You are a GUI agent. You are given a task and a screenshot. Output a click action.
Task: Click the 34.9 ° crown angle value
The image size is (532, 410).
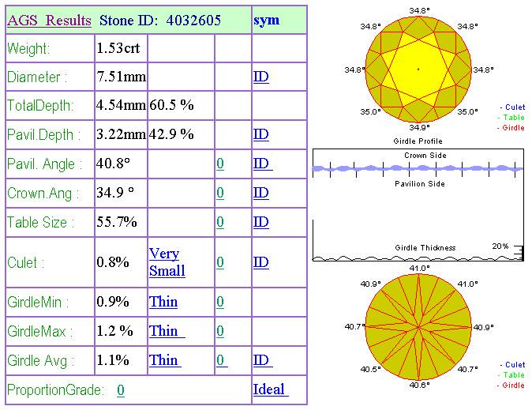coord(115,193)
